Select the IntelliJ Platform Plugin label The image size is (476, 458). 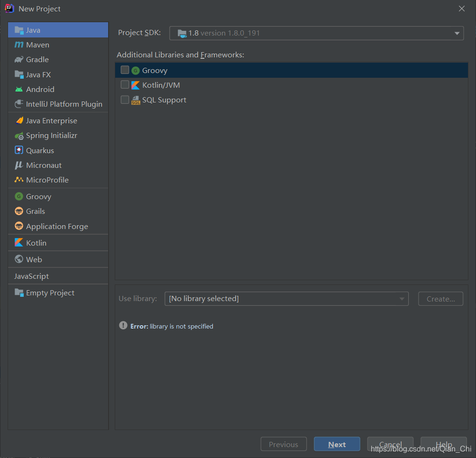tap(64, 104)
